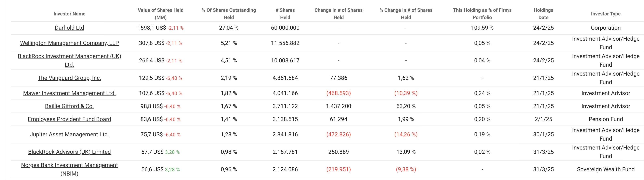The width and height of the screenshot is (644, 180).
Task: Click the Investor Type column header
Action: pyautogui.click(x=605, y=14)
